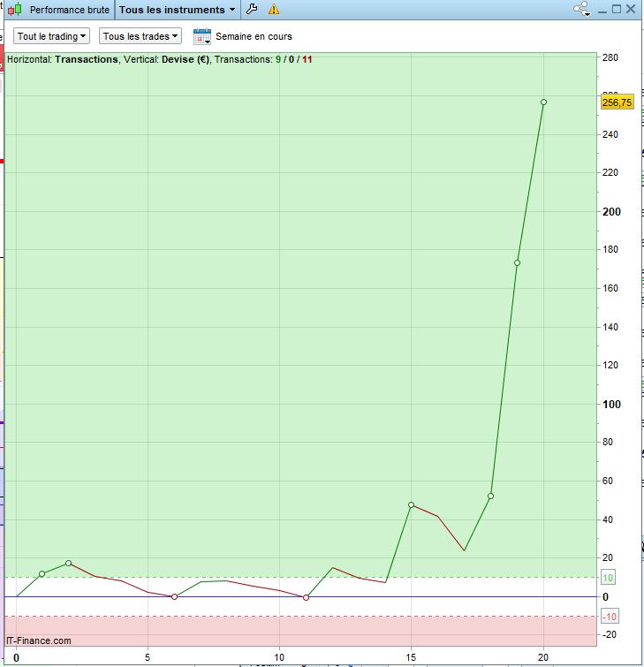
Task: Click the 5 label on horizontal axis
Action: (x=148, y=657)
